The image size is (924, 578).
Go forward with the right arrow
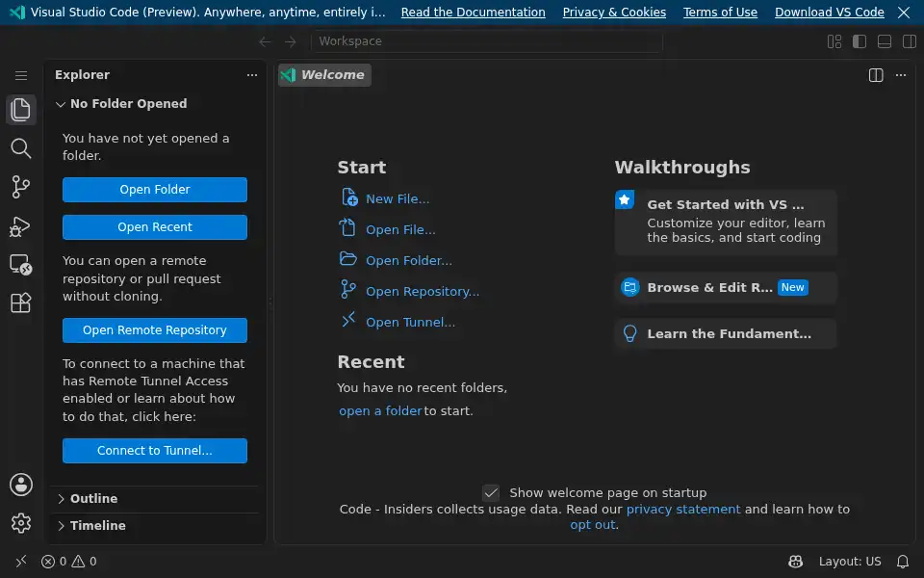[x=291, y=41]
